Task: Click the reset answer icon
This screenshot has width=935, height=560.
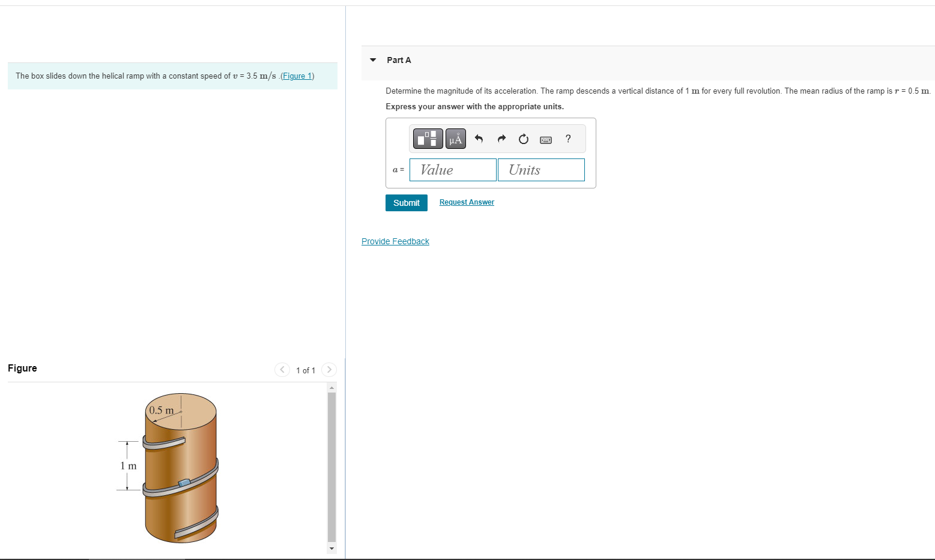Action: (x=523, y=139)
